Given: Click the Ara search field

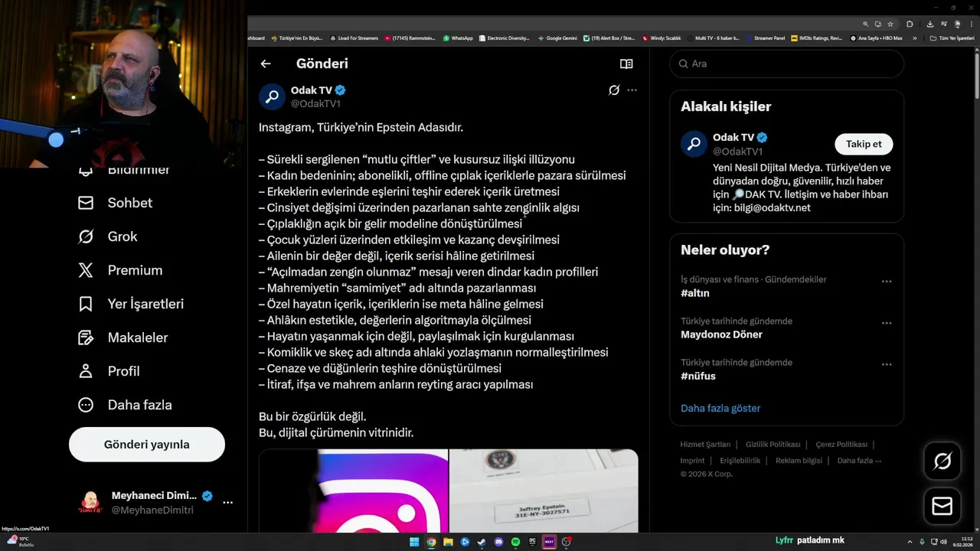Looking at the screenshot, I should click(787, 64).
